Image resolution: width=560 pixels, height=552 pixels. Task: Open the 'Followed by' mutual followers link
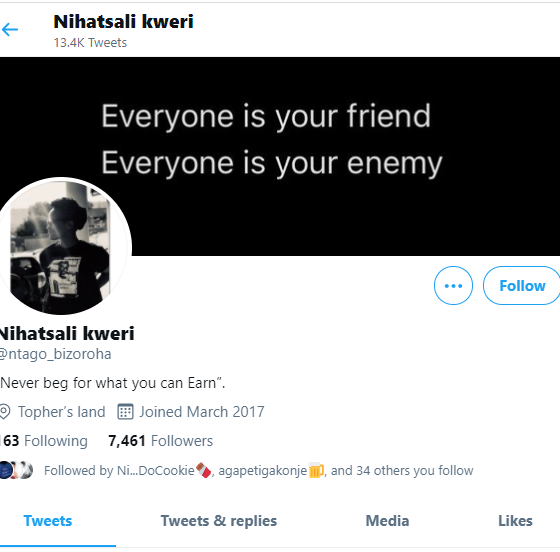click(259, 470)
